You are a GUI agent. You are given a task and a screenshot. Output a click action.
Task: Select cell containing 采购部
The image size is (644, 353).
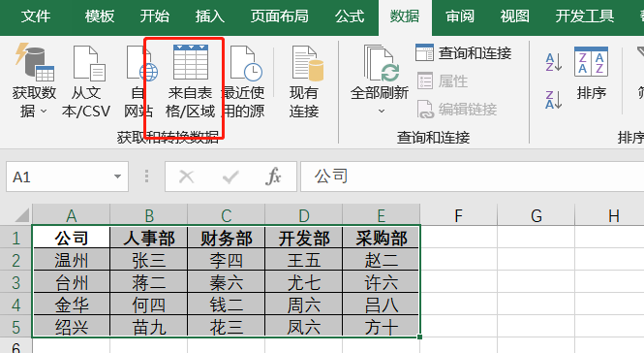tap(382, 238)
